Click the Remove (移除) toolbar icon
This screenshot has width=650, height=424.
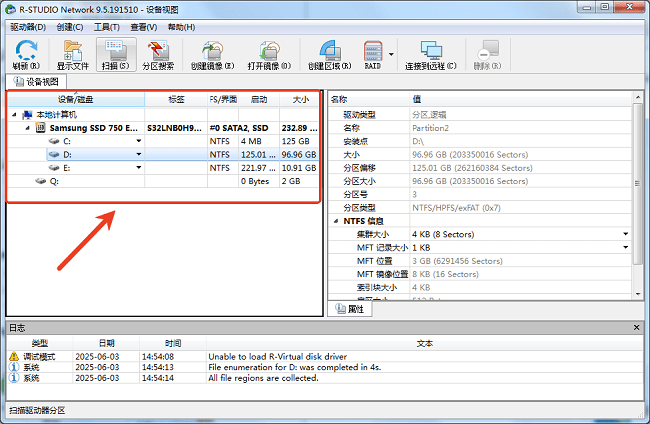coord(488,55)
